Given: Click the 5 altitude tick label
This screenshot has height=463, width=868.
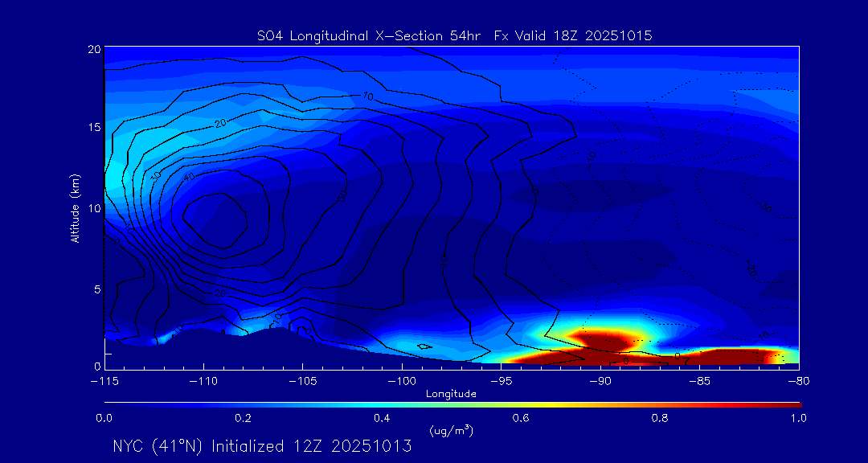Looking at the screenshot, I should [x=97, y=289].
